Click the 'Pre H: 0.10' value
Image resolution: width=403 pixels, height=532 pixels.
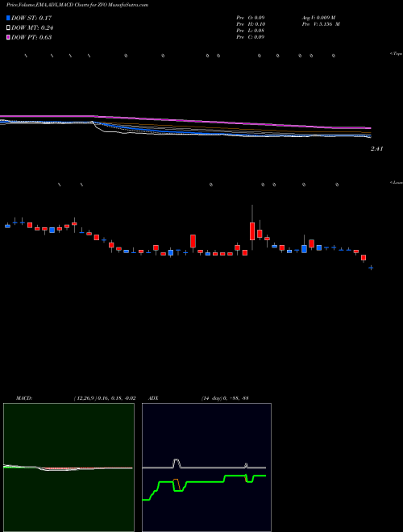251,24
